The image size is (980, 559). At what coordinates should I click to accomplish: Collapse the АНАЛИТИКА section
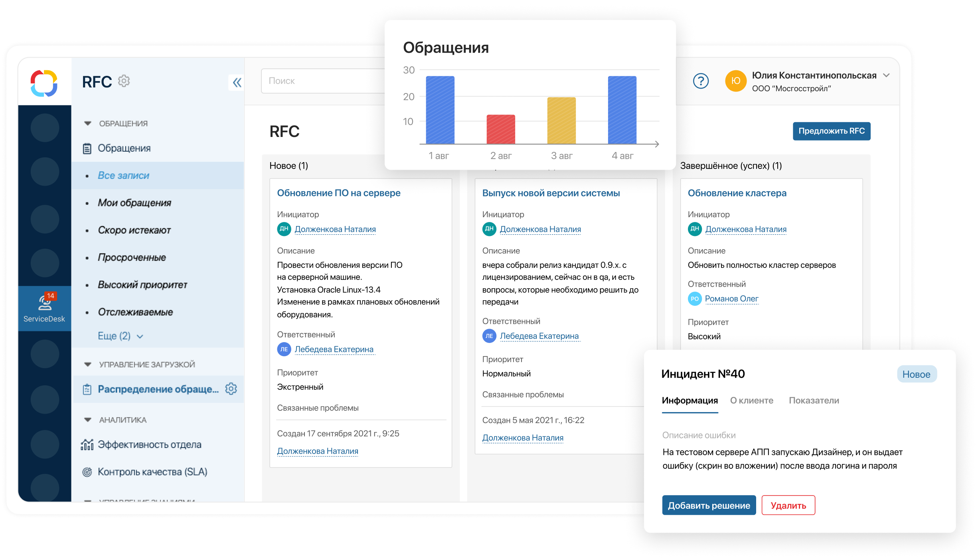pos(88,420)
